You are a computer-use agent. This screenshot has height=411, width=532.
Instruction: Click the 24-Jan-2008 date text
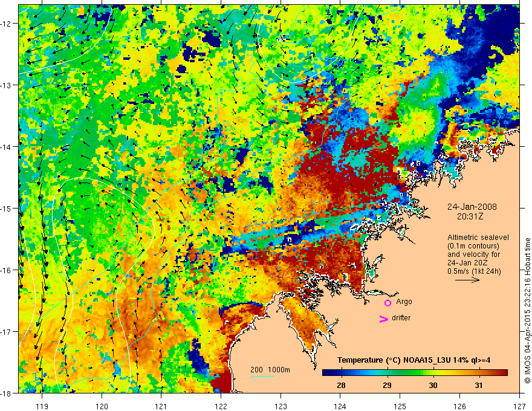click(x=472, y=207)
